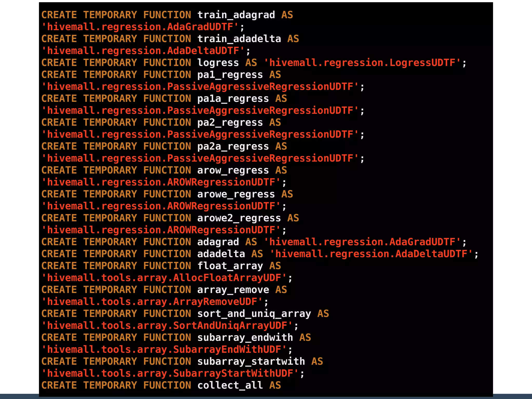Click the function name adadelta
Viewport: 532px width, 399px height.
221,254
